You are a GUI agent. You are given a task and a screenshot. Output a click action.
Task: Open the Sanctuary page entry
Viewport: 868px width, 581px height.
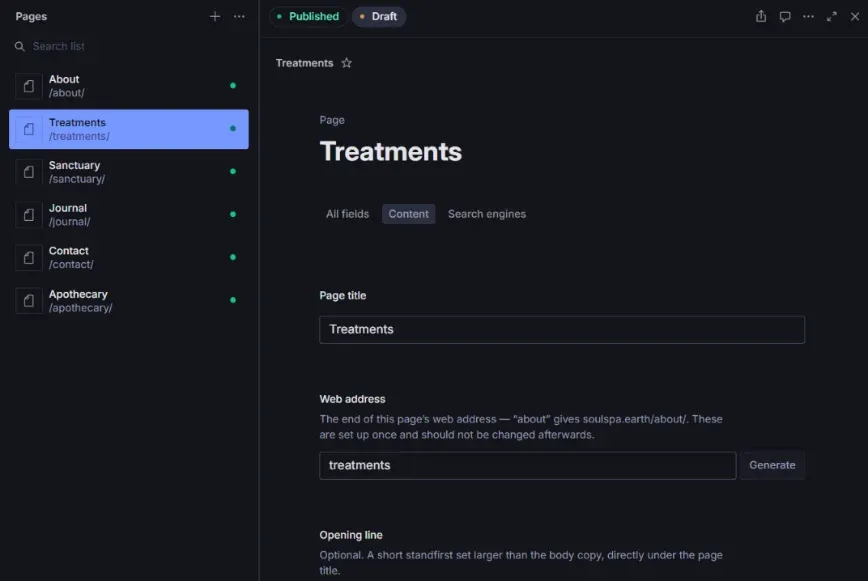(128, 172)
